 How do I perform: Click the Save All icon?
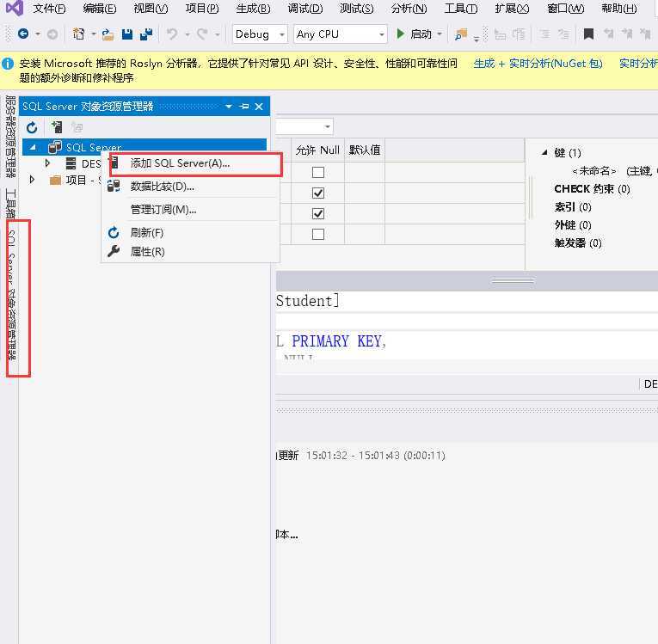tap(146, 34)
